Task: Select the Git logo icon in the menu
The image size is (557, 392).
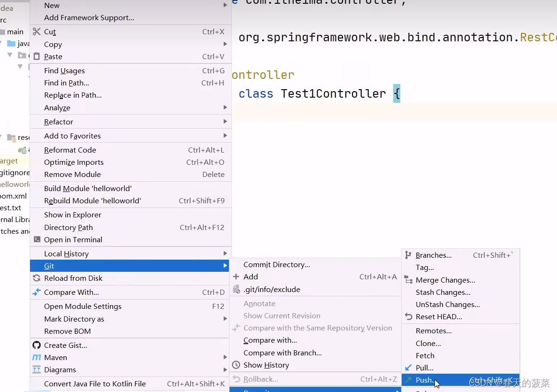Action: point(37,266)
